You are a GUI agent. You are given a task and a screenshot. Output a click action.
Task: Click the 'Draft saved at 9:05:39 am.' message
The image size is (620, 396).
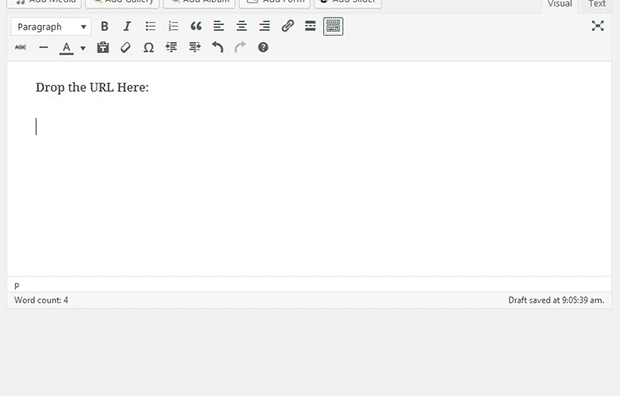556,300
